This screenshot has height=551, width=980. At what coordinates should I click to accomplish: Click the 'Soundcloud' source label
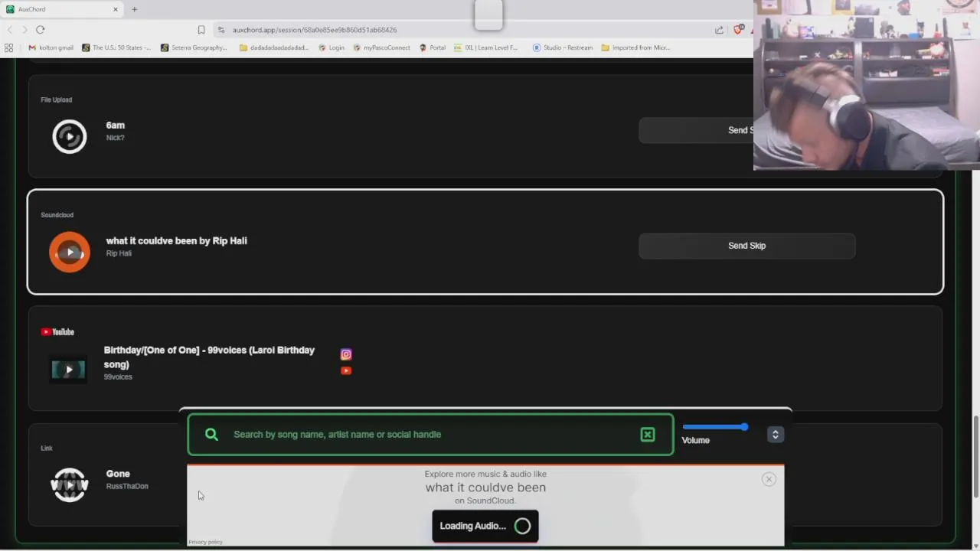click(x=57, y=215)
